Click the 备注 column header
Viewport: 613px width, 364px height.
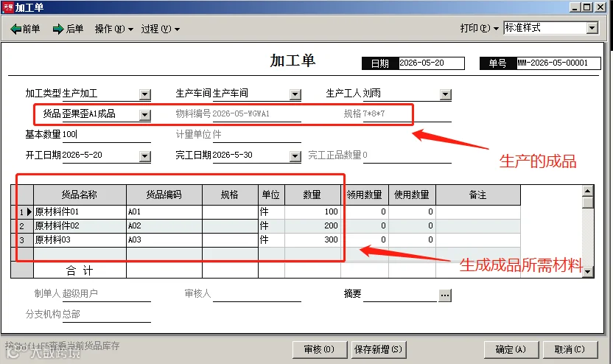[x=477, y=195]
